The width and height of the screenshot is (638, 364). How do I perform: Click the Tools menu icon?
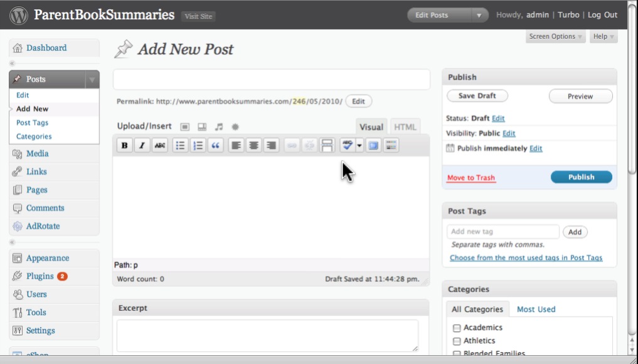[x=18, y=313]
